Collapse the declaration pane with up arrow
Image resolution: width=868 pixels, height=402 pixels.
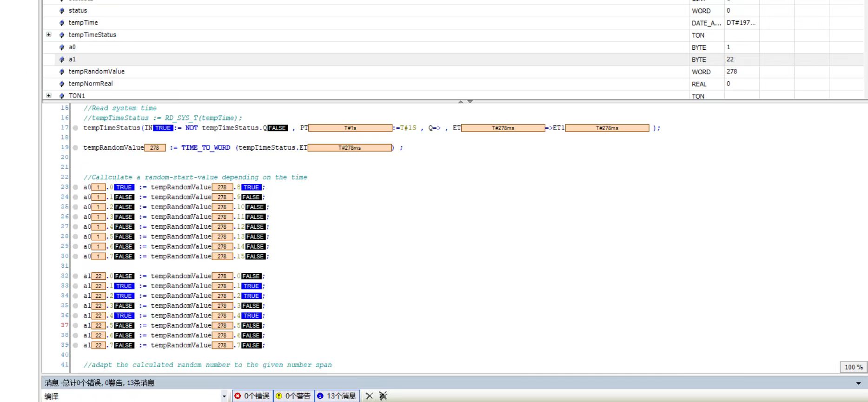[461, 101]
